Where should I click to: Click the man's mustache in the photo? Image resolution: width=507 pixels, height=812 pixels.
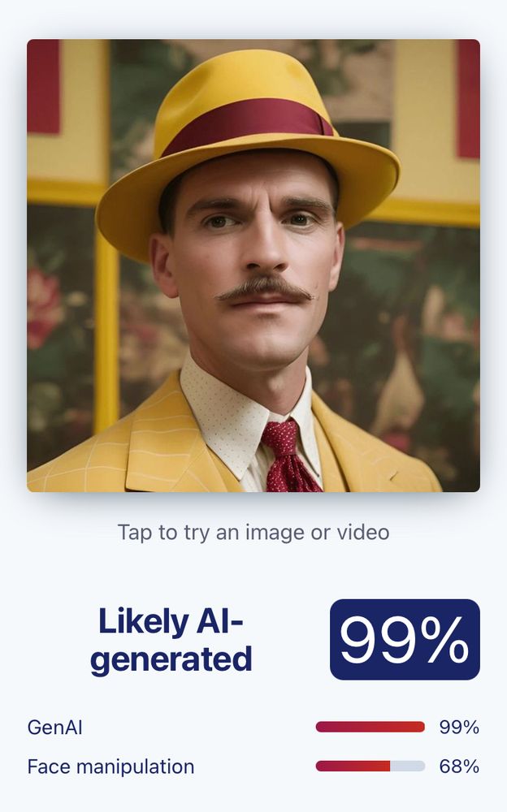[x=265, y=291]
